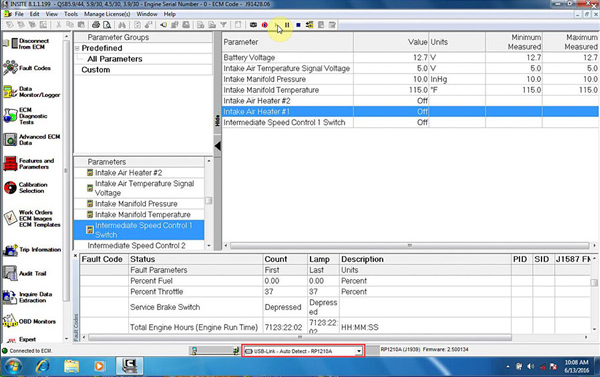This screenshot has height=377, width=600.
Task: Open the Manage License(s) menu
Action: click(x=107, y=14)
